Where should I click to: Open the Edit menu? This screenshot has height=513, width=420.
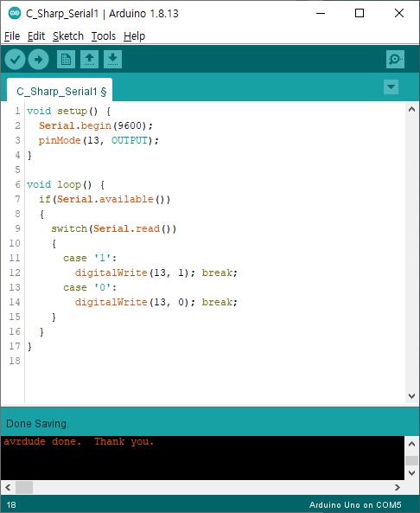pos(36,36)
